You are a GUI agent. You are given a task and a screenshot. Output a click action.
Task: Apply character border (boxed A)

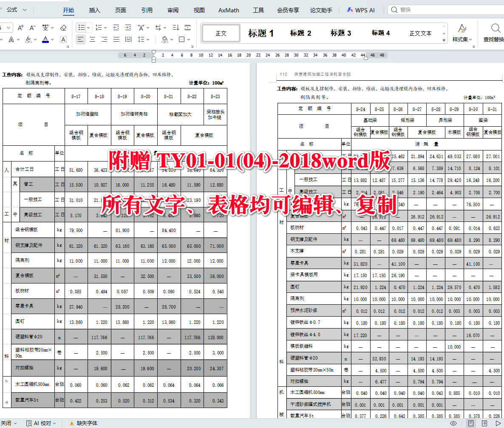(63, 40)
